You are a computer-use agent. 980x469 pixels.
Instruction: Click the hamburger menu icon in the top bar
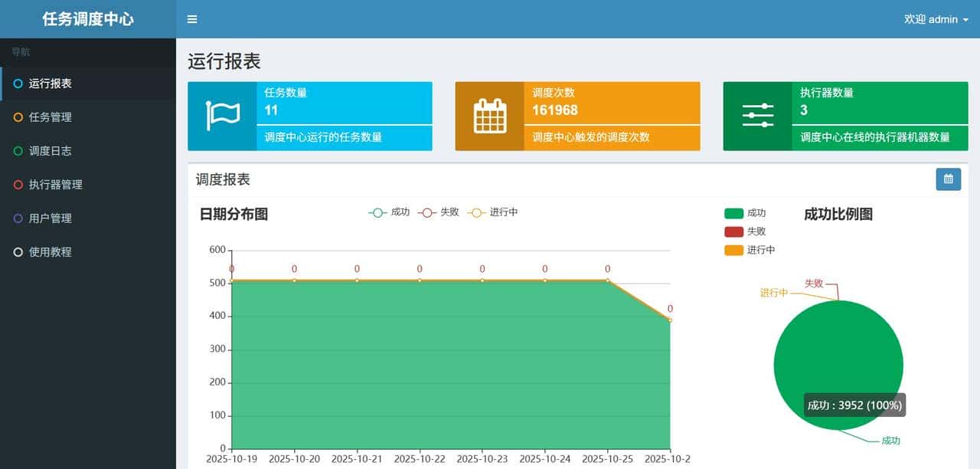click(x=191, y=19)
